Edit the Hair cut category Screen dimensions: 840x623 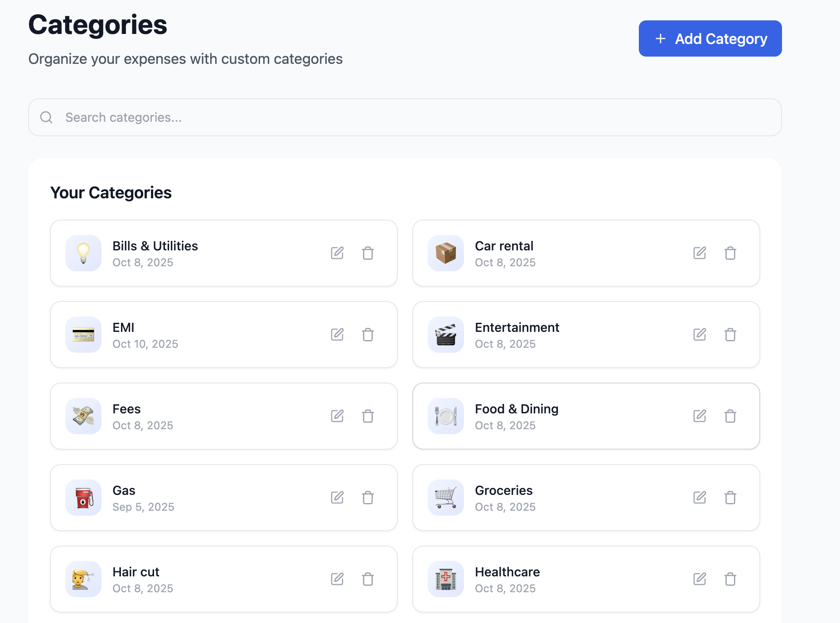click(x=337, y=579)
